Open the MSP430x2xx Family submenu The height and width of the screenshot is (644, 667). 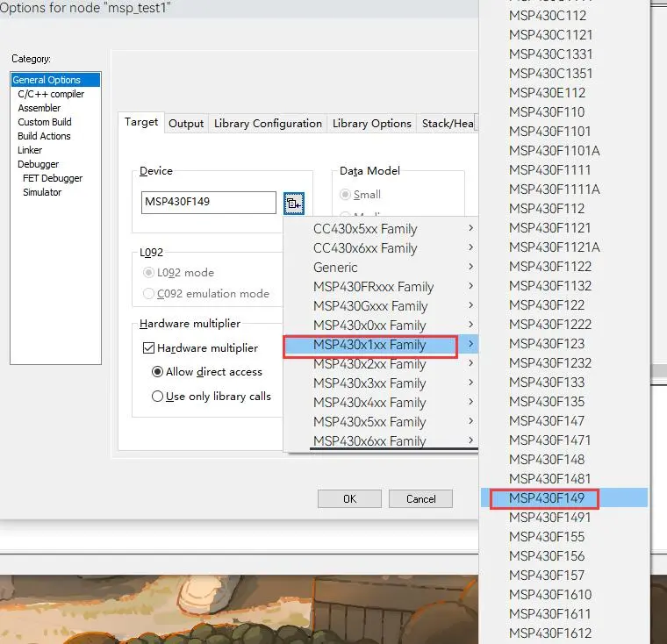coord(381,364)
